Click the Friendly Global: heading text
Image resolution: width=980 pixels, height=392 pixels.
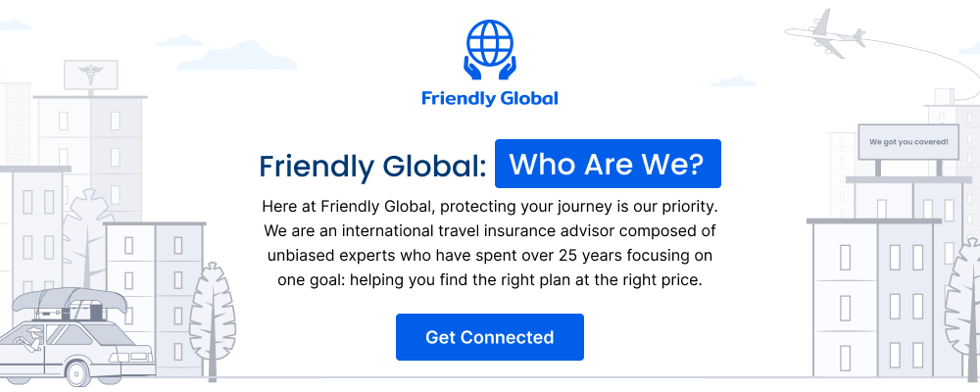[372, 167]
